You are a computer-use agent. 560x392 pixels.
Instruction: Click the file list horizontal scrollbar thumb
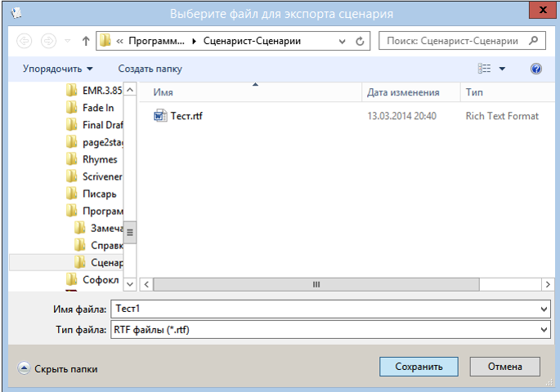click(316, 285)
